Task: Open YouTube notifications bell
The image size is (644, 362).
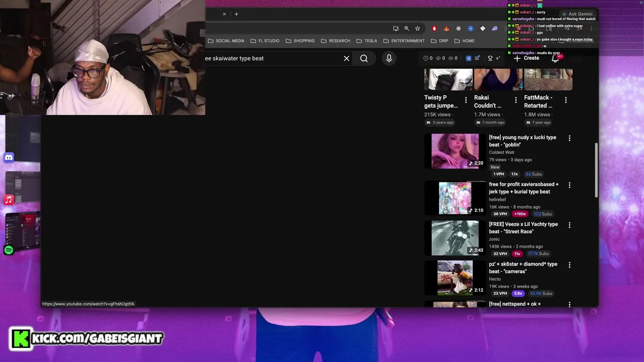Action: pos(555,58)
